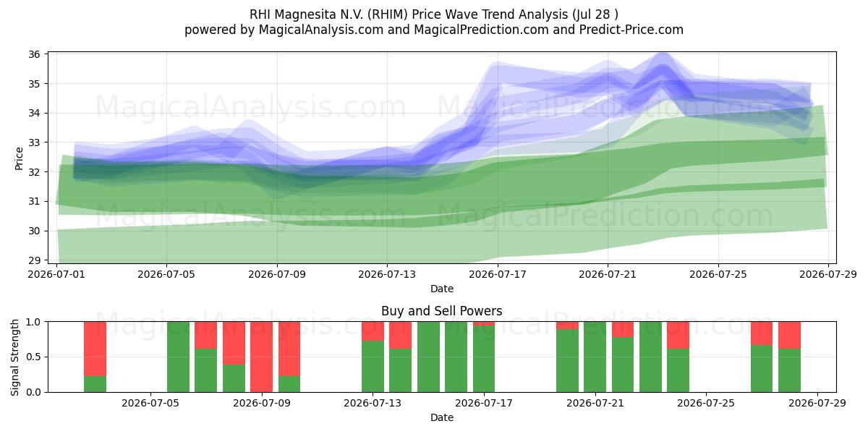Image resolution: width=868 pixels, height=434 pixels.
Task: Click signal strength tick 0.0
Action: point(35,392)
